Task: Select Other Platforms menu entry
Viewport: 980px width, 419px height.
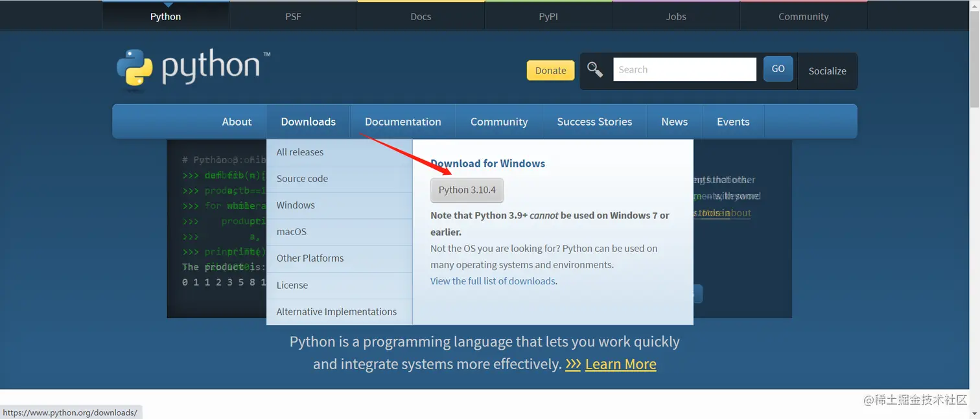Action: pyautogui.click(x=340, y=258)
